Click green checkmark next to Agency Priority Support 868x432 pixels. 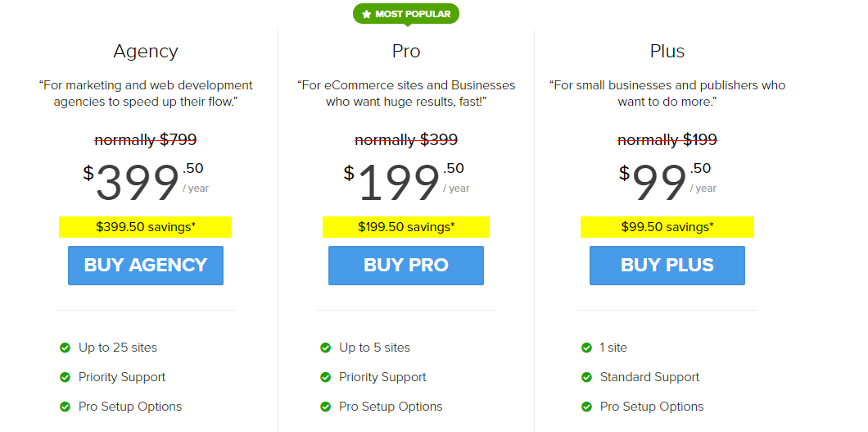point(65,377)
